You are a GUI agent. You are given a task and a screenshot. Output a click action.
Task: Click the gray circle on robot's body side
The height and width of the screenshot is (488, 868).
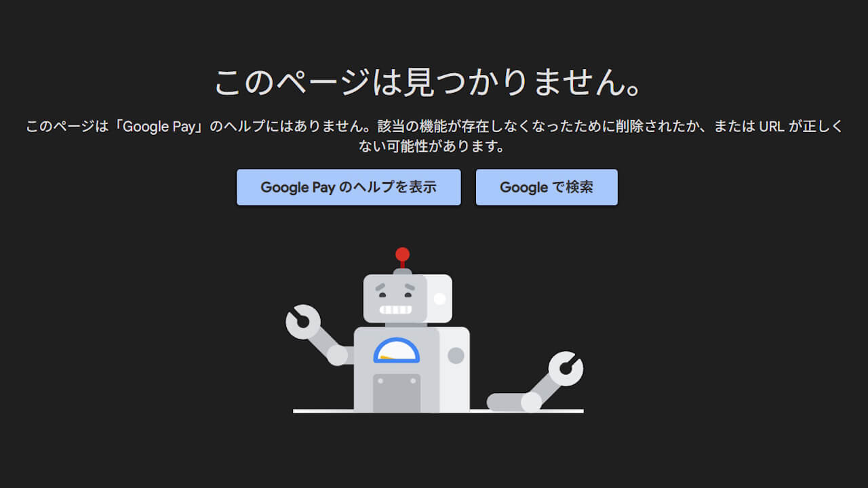tap(456, 355)
